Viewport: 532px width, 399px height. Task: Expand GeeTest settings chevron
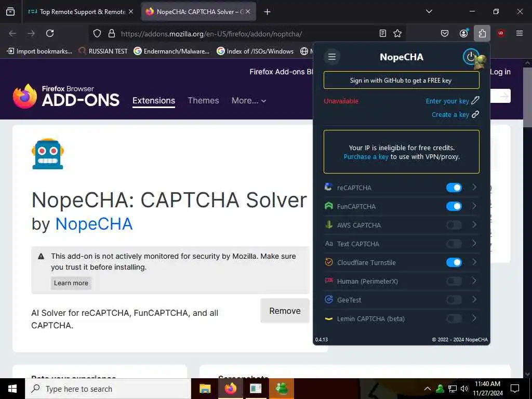[474, 299]
